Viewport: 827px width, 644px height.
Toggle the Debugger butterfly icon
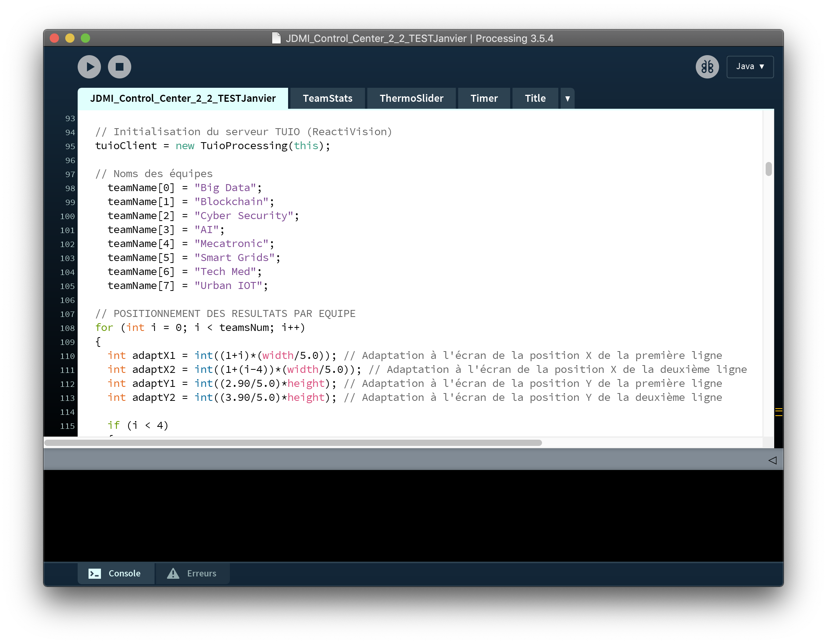click(707, 67)
